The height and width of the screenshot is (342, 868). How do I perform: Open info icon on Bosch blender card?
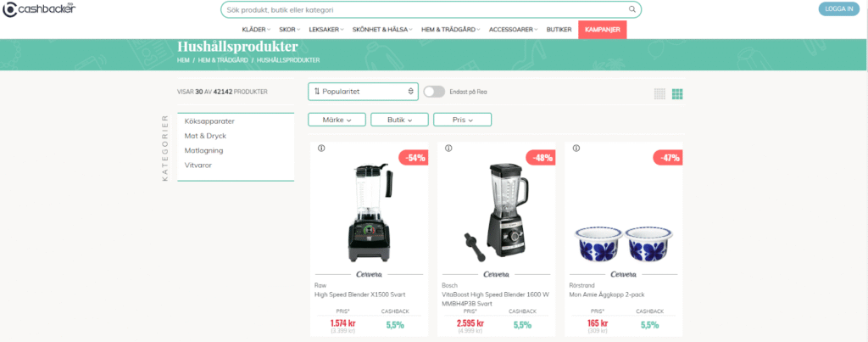pyautogui.click(x=448, y=148)
